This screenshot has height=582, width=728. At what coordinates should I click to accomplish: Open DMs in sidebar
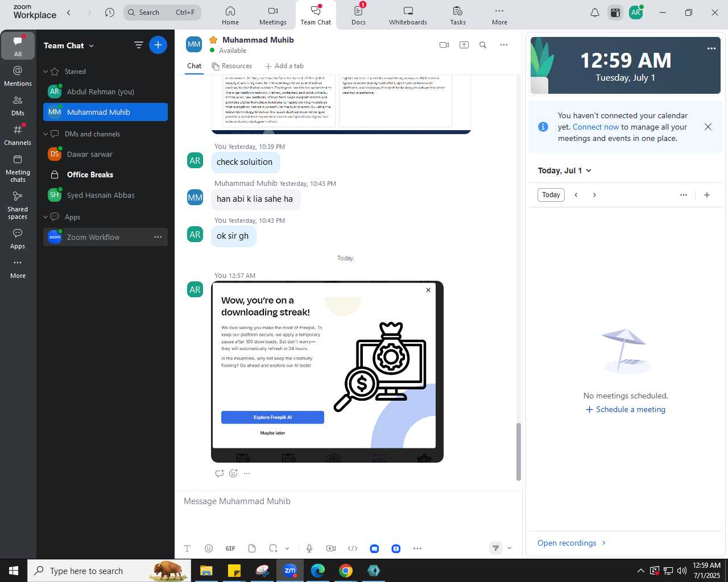[x=18, y=105]
